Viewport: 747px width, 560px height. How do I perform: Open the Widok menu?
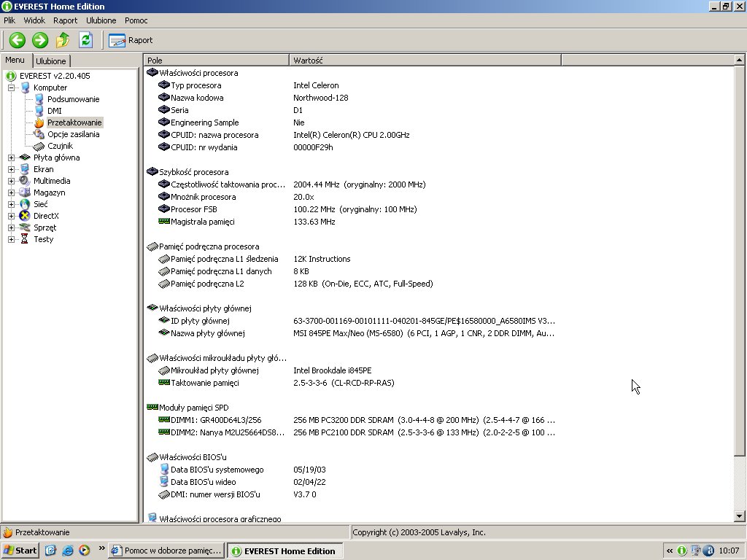coord(34,20)
